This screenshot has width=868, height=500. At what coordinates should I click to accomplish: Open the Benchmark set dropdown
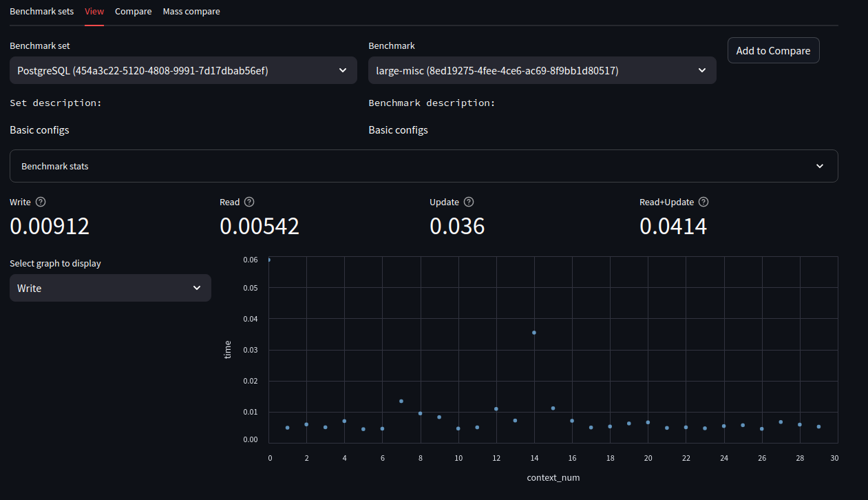tap(182, 70)
